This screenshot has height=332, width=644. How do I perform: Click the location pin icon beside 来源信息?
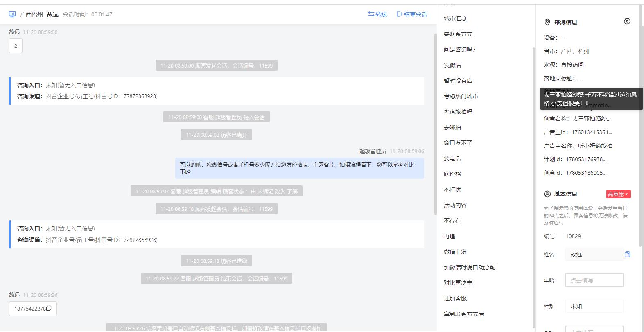(x=547, y=22)
